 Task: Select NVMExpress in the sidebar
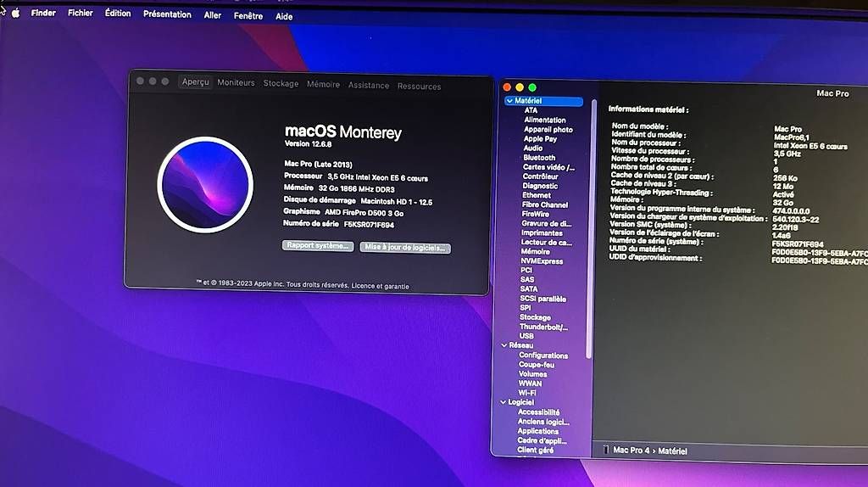(542, 261)
